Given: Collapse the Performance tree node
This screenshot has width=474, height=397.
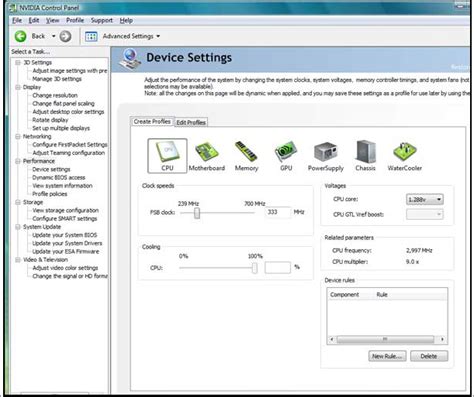Looking at the screenshot, I should (18, 161).
